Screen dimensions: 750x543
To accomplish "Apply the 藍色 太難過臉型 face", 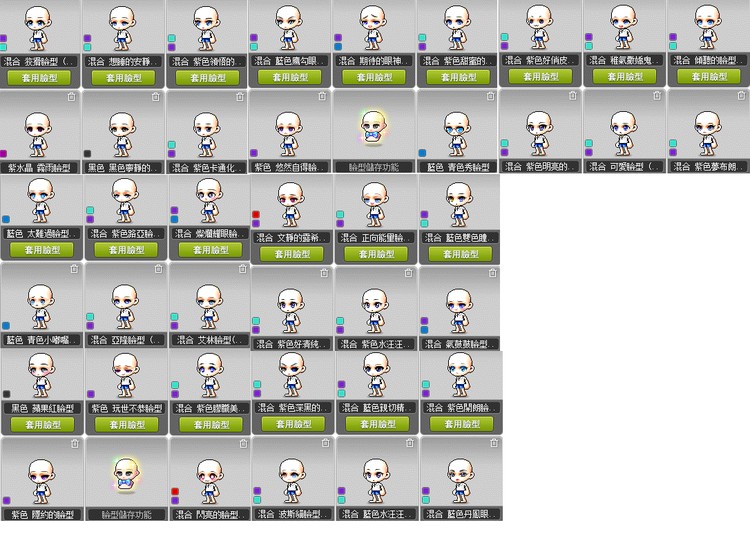I will click(41, 250).
